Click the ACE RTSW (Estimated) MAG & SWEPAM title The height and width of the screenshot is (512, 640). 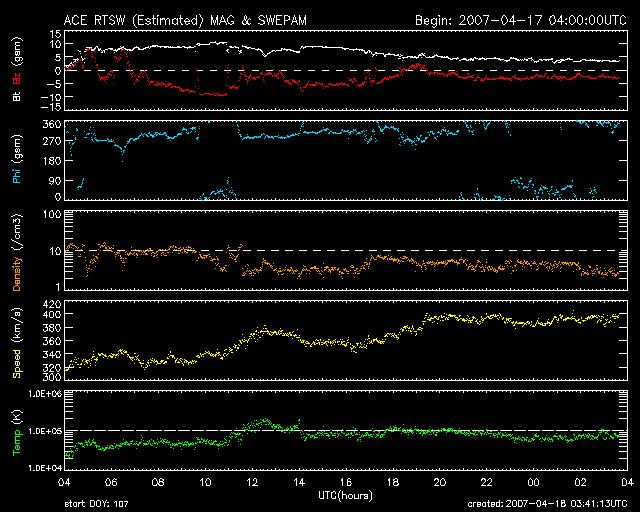tap(185, 20)
